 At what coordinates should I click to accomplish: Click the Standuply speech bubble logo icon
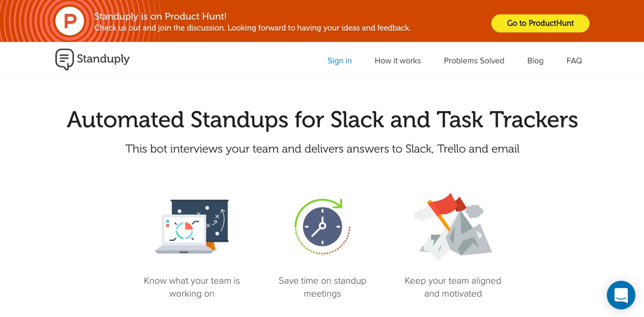coord(64,59)
